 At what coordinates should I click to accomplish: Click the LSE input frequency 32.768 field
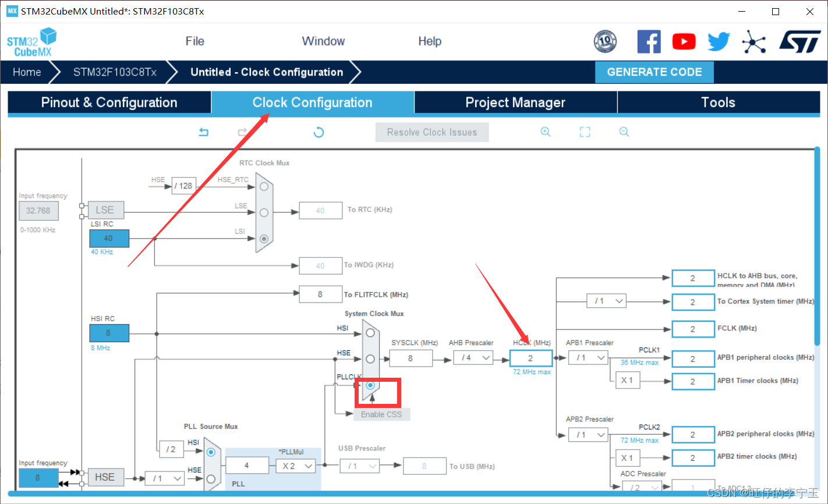pyautogui.click(x=38, y=211)
